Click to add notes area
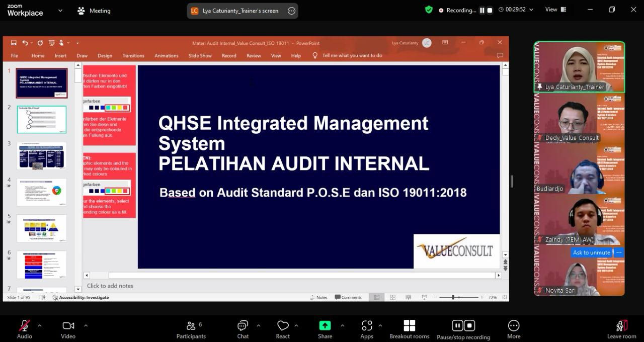644x342 pixels. pos(110,286)
